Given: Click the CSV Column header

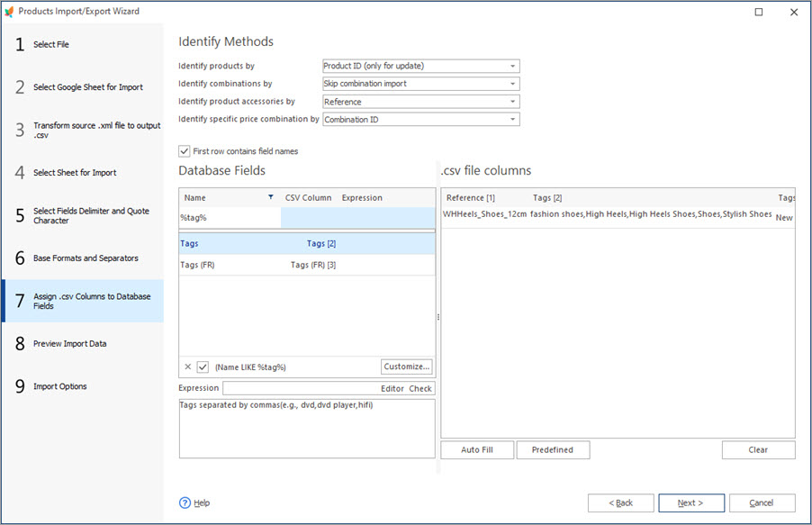Looking at the screenshot, I should 308,197.
